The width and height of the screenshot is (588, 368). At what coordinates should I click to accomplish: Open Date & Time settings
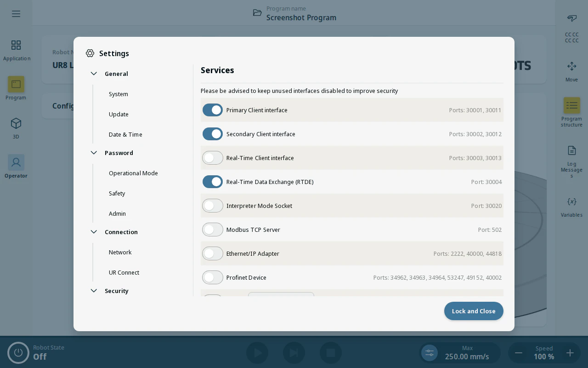[125, 134]
